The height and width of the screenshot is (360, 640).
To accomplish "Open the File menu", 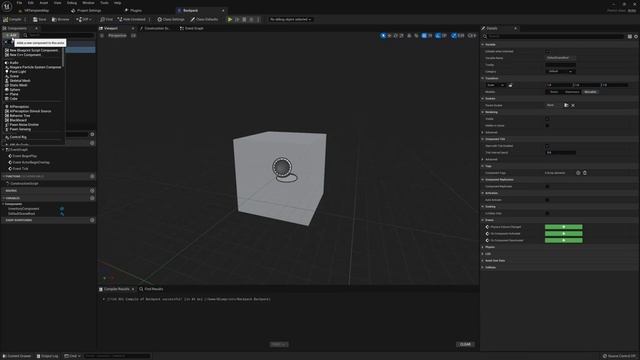I will 19,3.
